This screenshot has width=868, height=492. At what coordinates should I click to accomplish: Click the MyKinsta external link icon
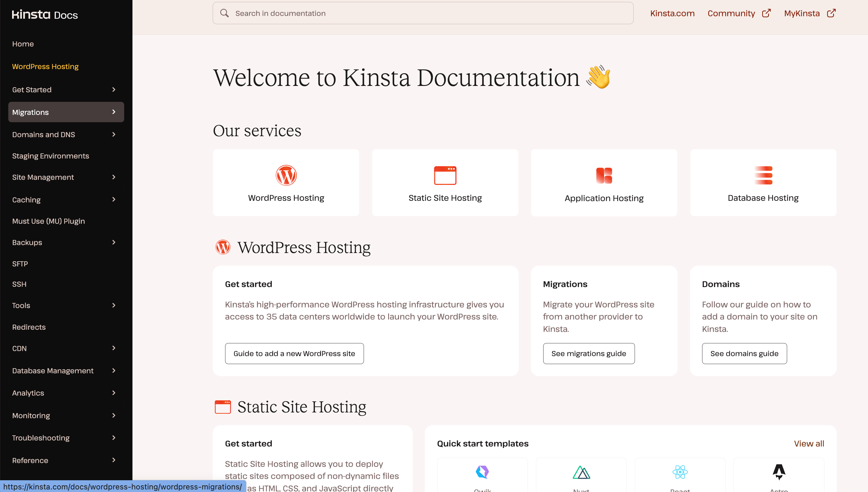coord(831,13)
